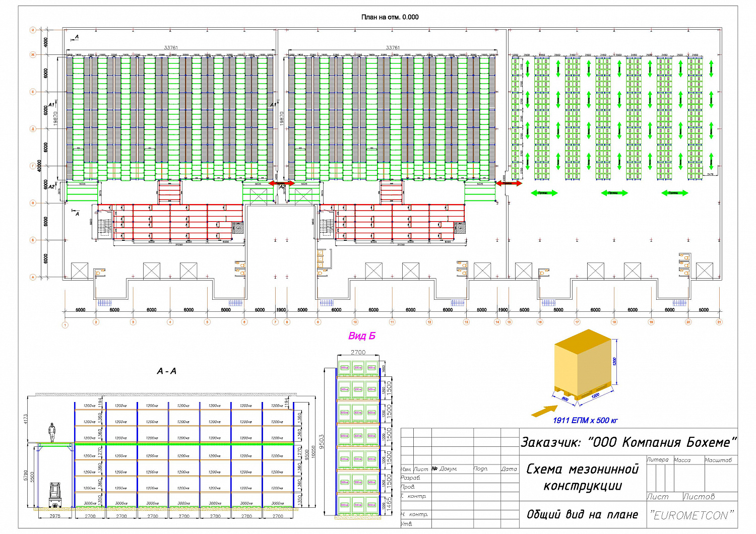This screenshot has width=756, height=534.
Task: Click the 9503 height dimension near Вид Б
Action: click(322, 441)
